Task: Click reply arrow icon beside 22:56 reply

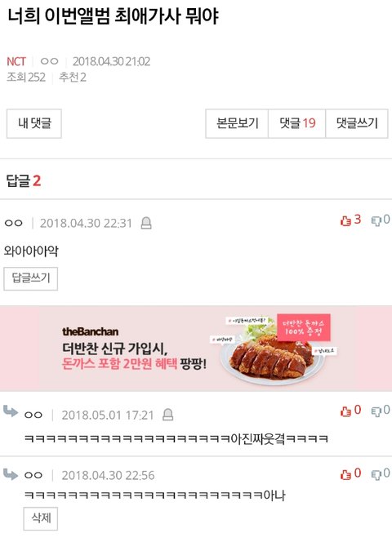Action: [11, 474]
